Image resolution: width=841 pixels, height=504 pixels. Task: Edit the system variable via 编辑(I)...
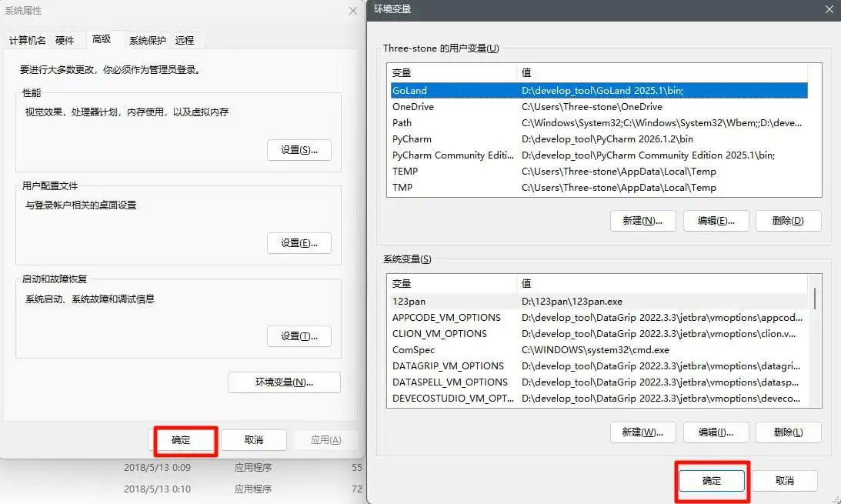coord(716,432)
